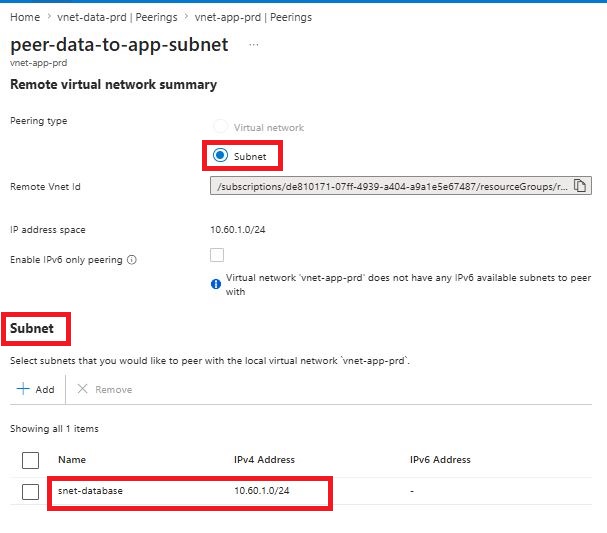Click the Remote Vnet Id field
The width and height of the screenshot is (607, 533).
(401, 186)
